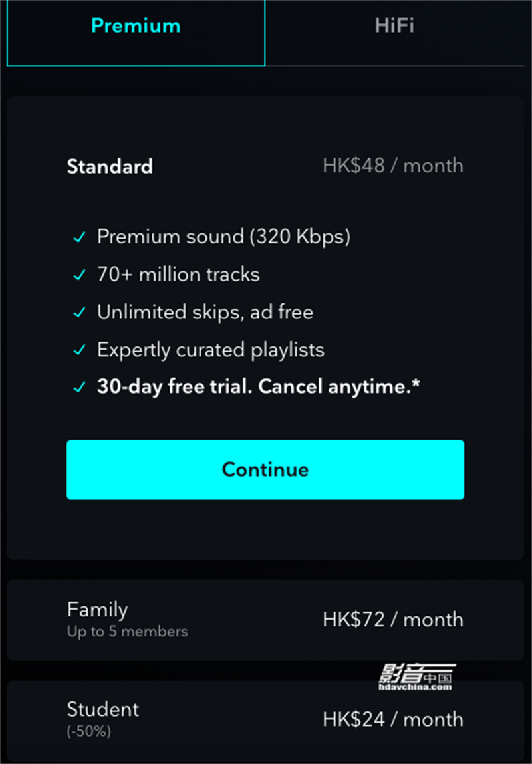This screenshot has width=532, height=764.
Task: Click checkmark beside Premium sound (320 Kbps)
Action: pos(79,238)
